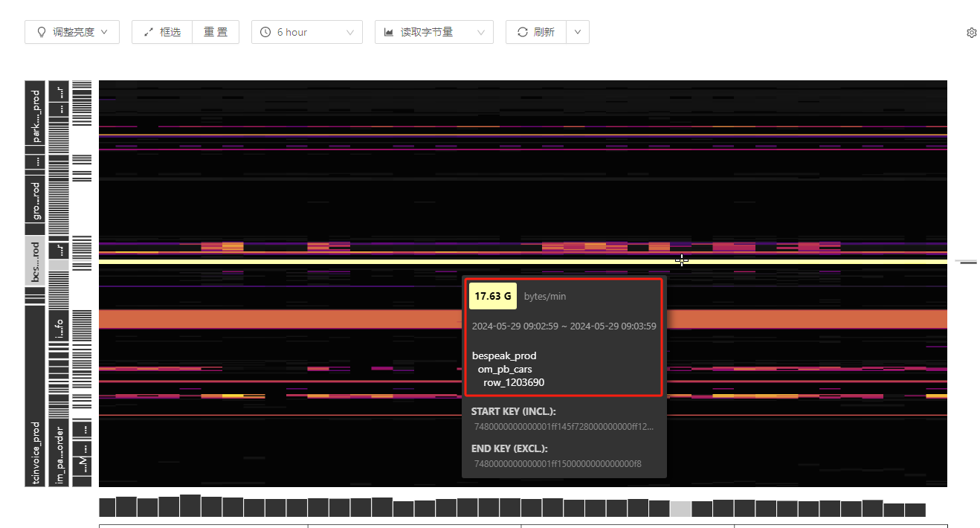The image size is (980, 528).
Task: Click the highlighted bcs...rod database label
Action: click(34, 260)
